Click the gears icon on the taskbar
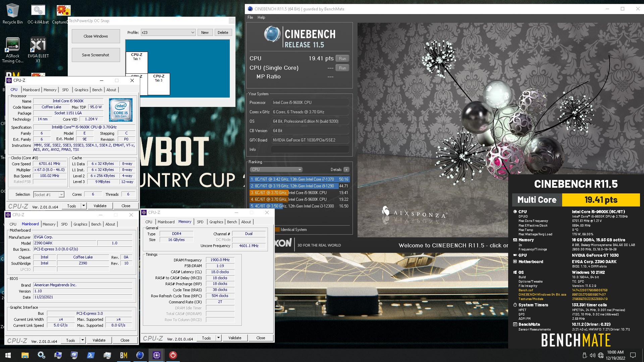 click(41, 355)
